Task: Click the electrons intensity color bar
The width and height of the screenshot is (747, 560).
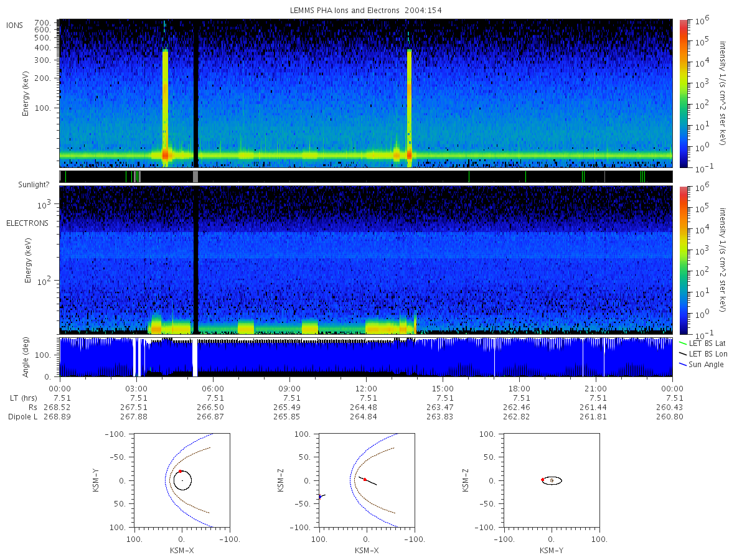Action: pyautogui.click(x=683, y=259)
